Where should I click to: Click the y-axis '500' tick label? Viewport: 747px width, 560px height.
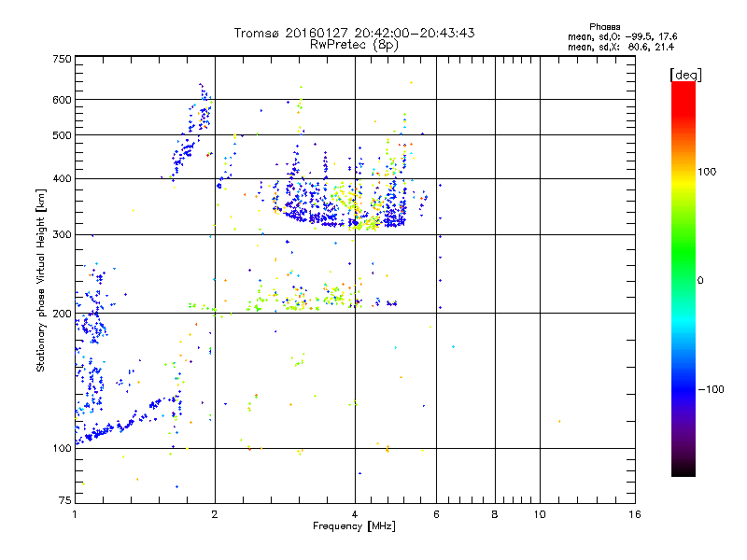(62, 135)
